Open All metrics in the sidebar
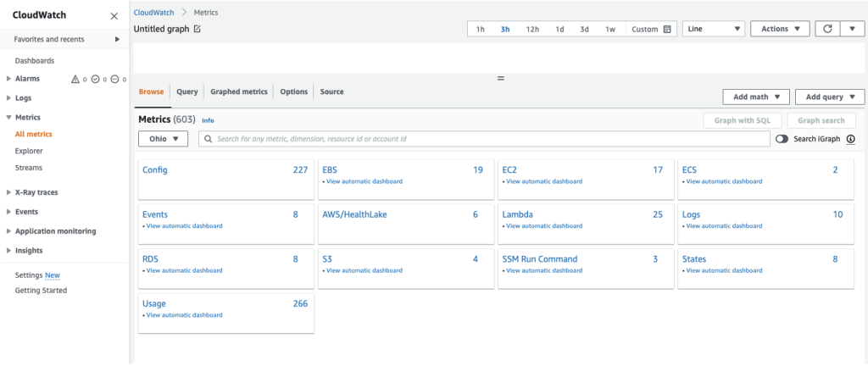The height and width of the screenshot is (366, 868). tap(34, 134)
